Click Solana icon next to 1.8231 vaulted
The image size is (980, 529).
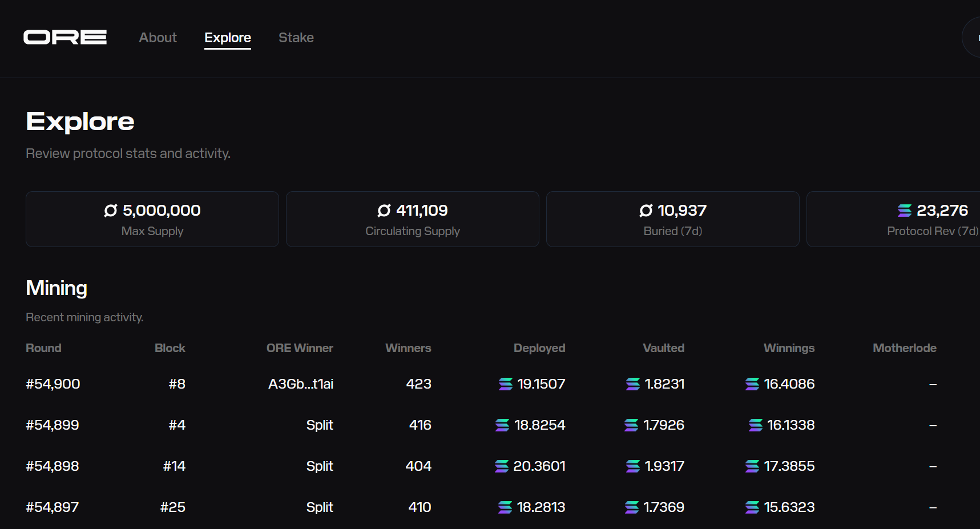[x=633, y=384]
